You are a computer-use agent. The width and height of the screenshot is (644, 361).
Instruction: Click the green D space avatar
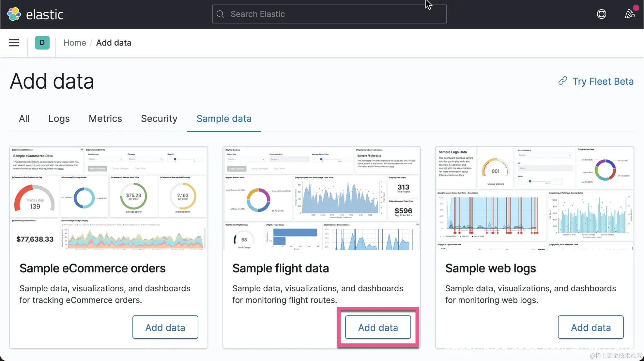(x=42, y=43)
